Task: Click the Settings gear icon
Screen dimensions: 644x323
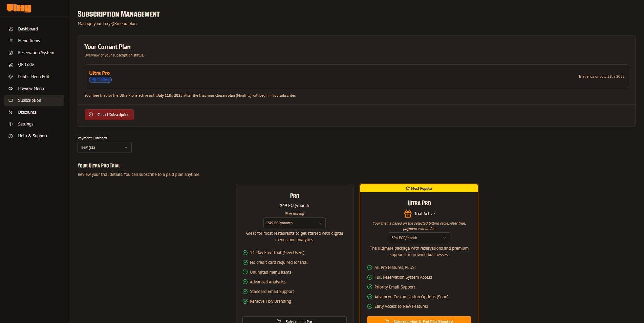Action: pyautogui.click(x=10, y=124)
